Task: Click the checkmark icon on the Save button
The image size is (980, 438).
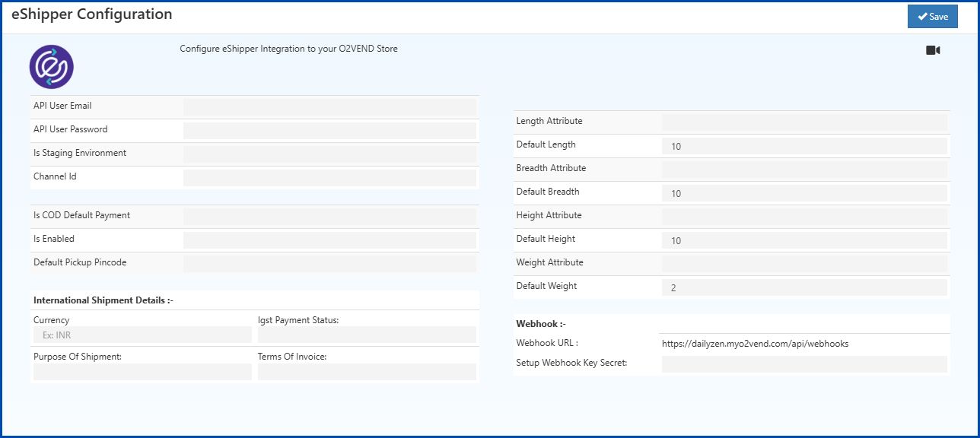Action: pos(923,16)
